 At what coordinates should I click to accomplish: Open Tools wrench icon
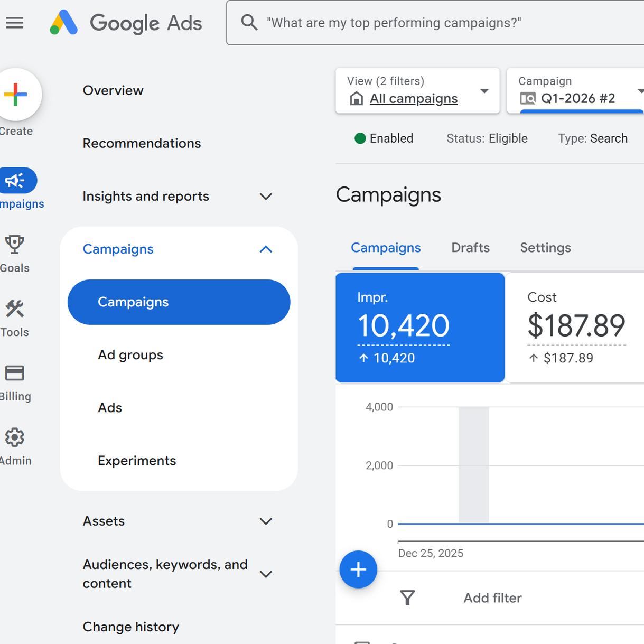[15, 309]
